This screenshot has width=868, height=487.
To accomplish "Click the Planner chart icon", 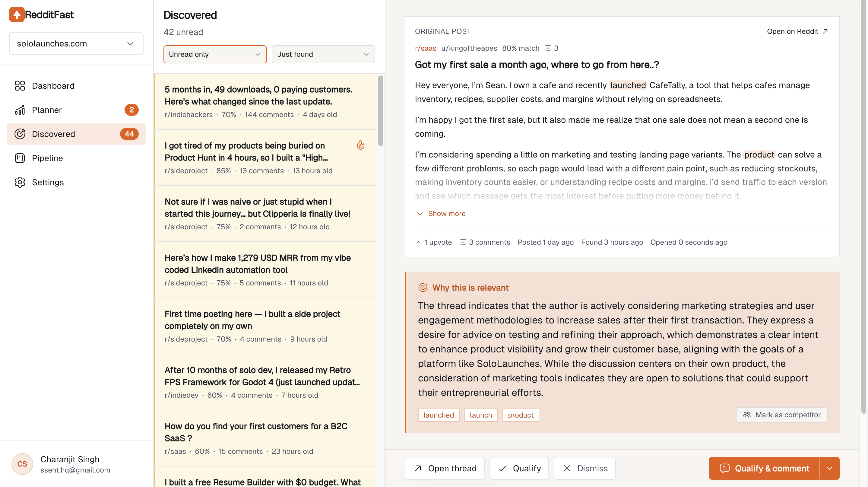I will pos(20,110).
